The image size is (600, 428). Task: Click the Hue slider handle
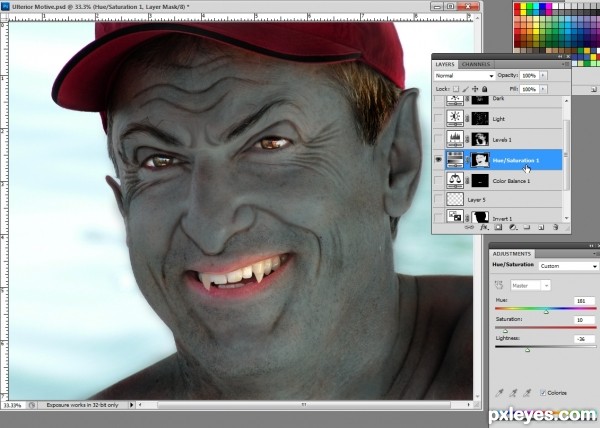546,312
